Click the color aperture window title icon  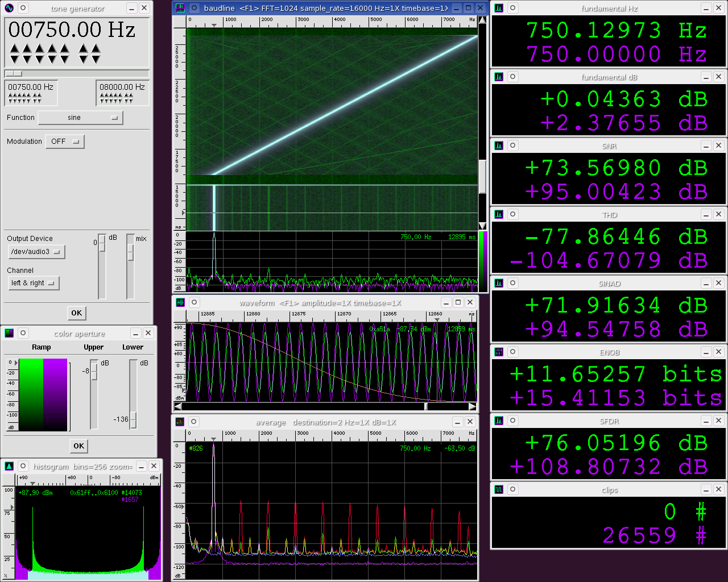tap(9, 333)
